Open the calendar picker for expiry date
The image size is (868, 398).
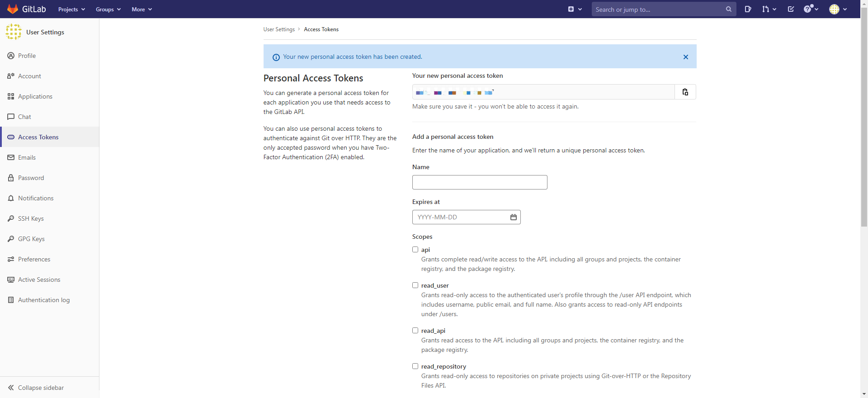tap(513, 217)
